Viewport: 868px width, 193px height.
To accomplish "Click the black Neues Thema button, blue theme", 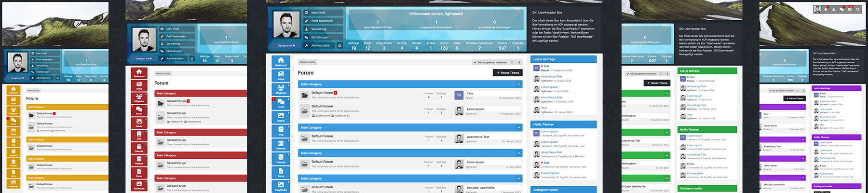I will [507, 73].
